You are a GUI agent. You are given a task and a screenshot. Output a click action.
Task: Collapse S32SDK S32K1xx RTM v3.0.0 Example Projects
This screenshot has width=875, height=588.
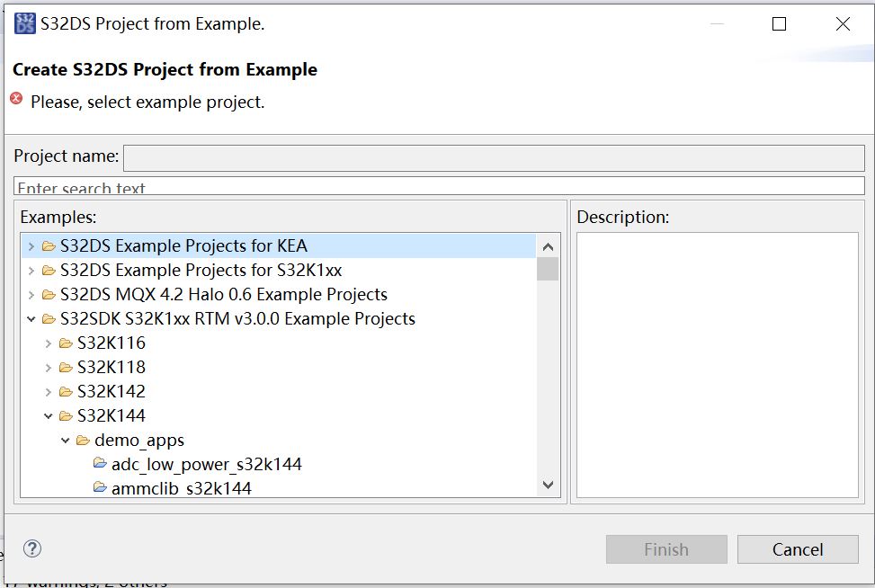31,318
